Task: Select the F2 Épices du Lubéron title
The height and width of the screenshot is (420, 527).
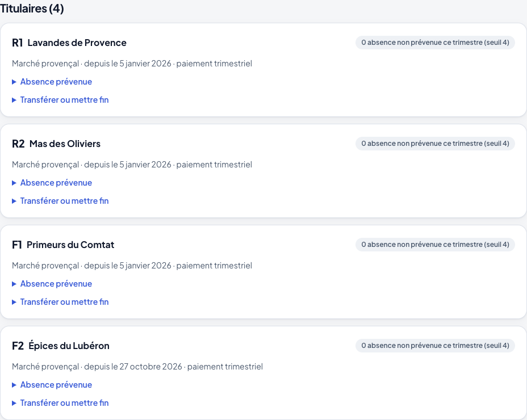Action: click(x=61, y=346)
